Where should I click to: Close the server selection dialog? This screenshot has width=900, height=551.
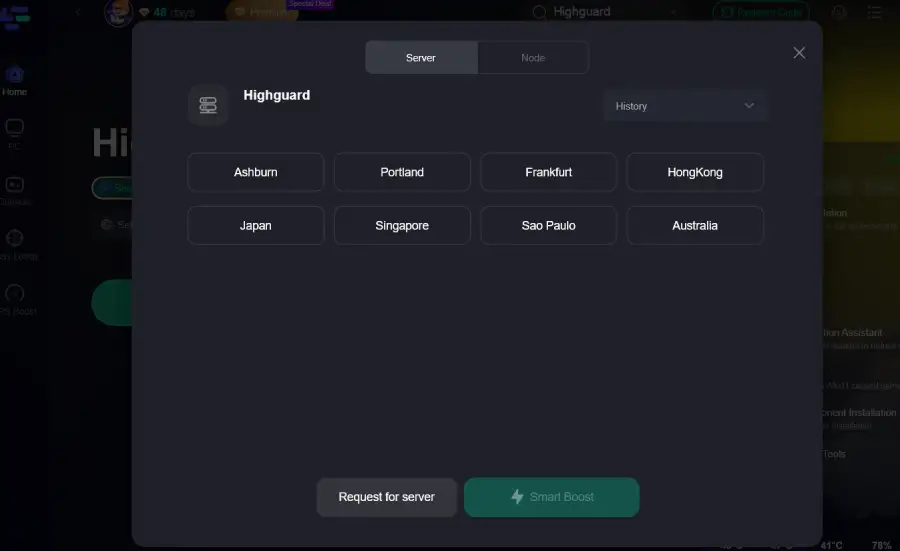[799, 53]
